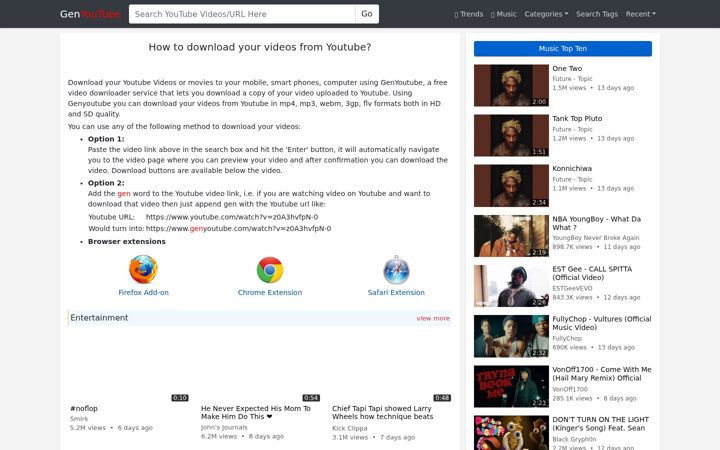
Task: Open the One Two video thumbnail
Action: pos(511,85)
